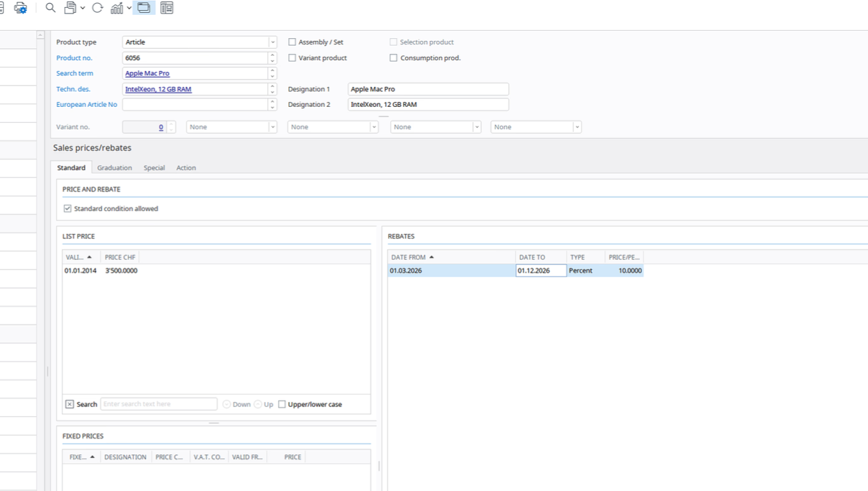Click the copy documents toolbar icon
Image resolution: width=868 pixels, height=491 pixels.
coord(70,8)
